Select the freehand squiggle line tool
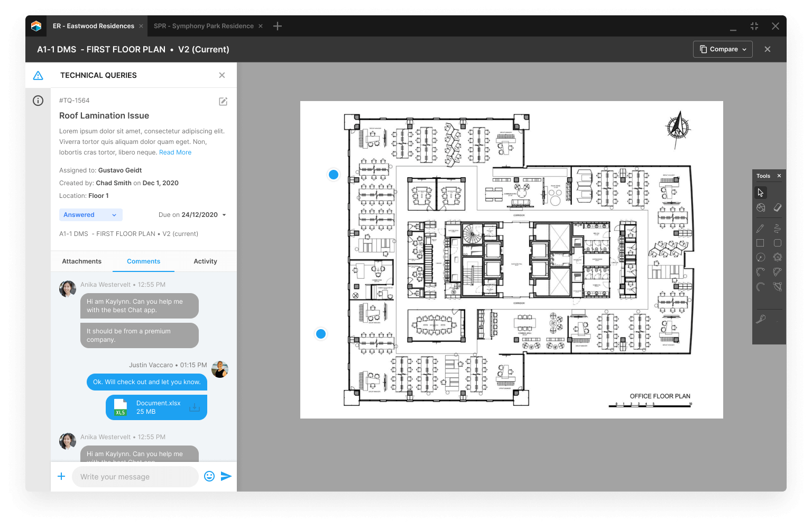The width and height of the screenshot is (812, 527). pyautogui.click(x=777, y=229)
